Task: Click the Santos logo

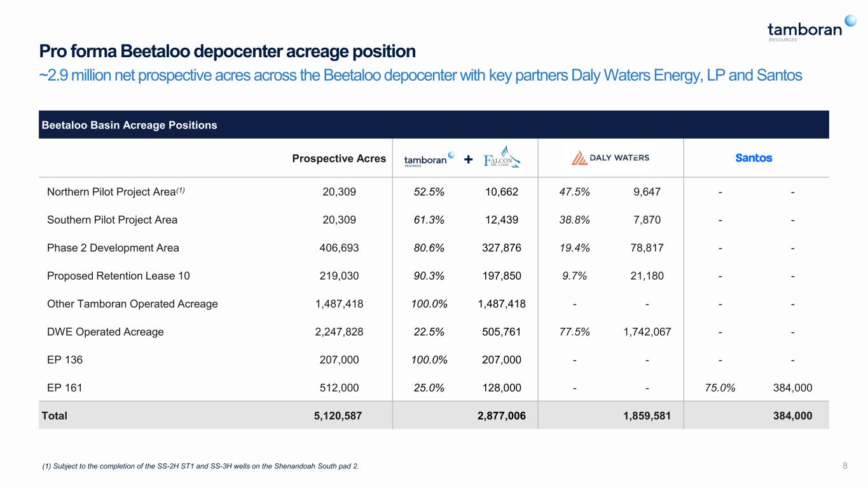Action: coord(754,158)
